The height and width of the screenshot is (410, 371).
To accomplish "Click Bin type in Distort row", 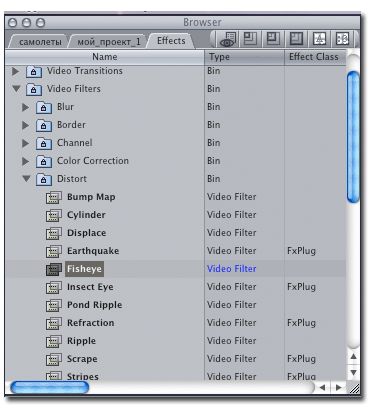I will click(x=213, y=179).
